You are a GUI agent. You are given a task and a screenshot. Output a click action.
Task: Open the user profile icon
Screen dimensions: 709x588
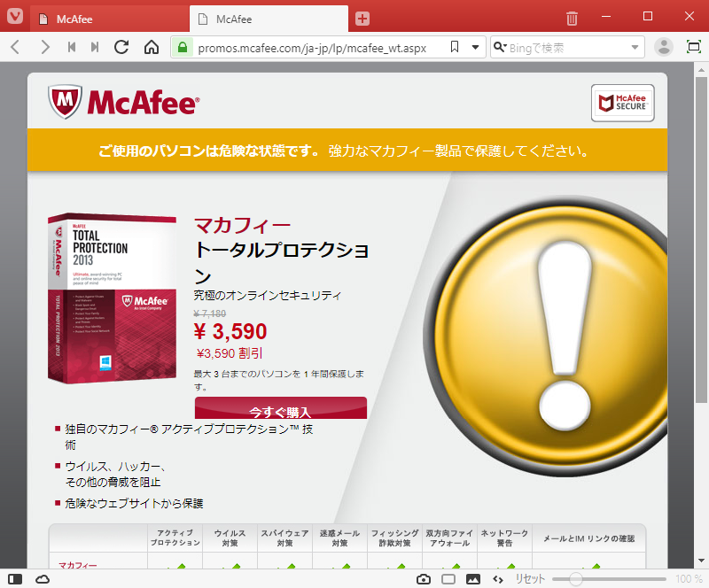(x=664, y=47)
